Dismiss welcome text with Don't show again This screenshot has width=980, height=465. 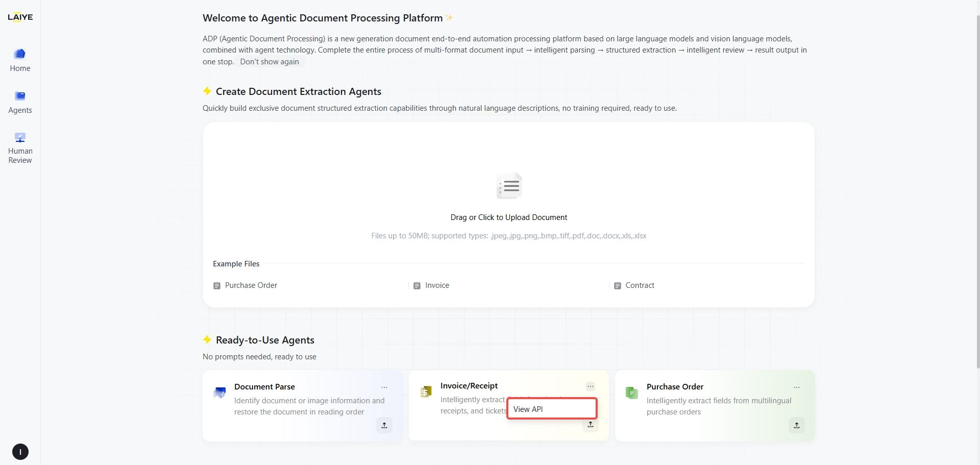pos(269,62)
